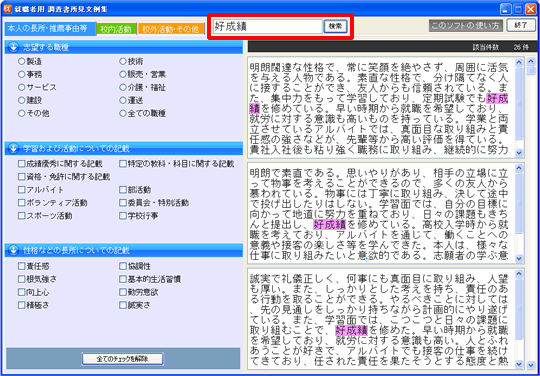This screenshot has height=376, width=540.
Task: Enable the 部活動 checkbox
Action: [123, 190]
